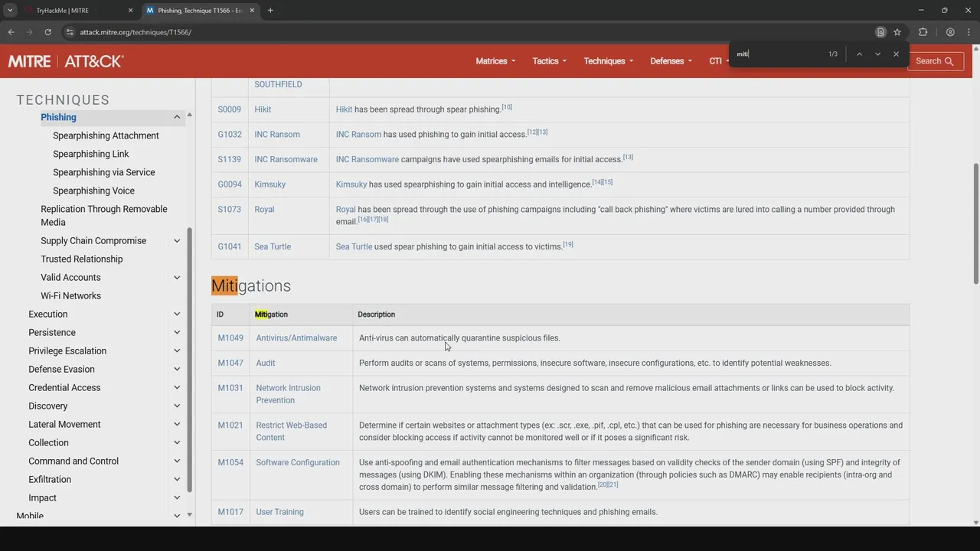Expand the Impact tactic chevron
980x551 pixels.
click(177, 497)
